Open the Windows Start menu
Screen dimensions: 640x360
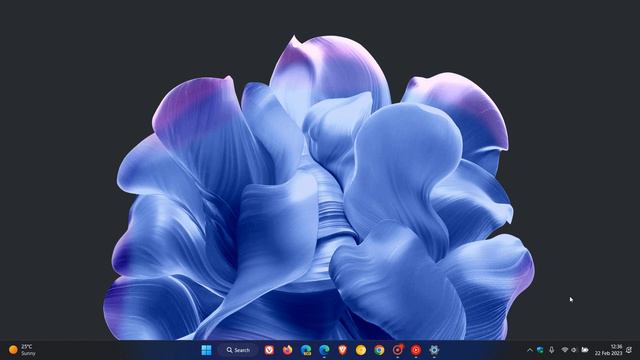[x=207, y=350]
